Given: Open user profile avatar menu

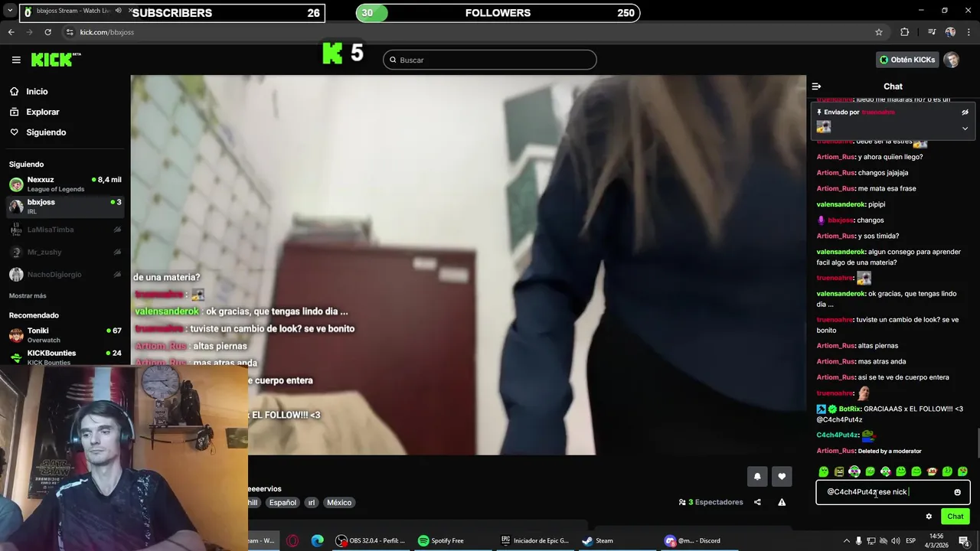Looking at the screenshot, I should pos(952,60).
